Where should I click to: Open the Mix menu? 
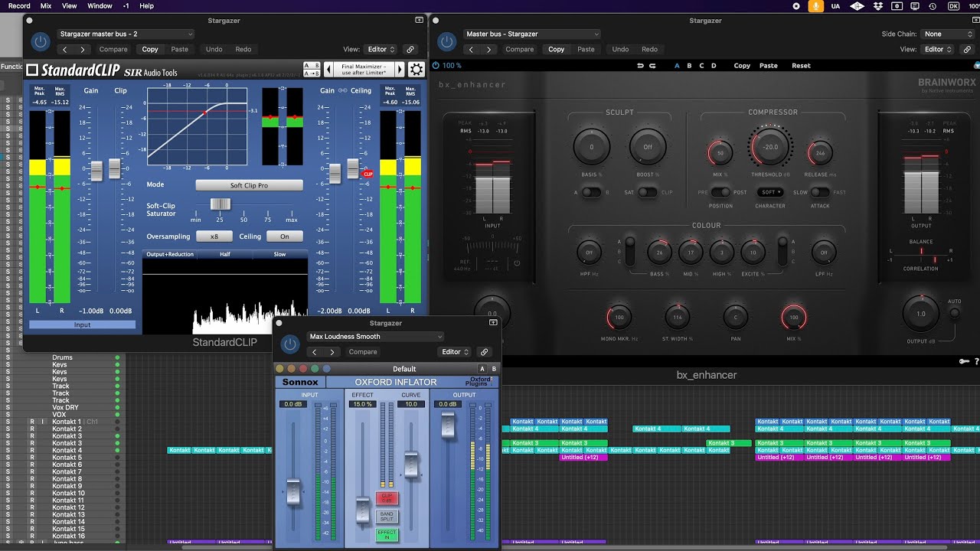pos(46,5)
